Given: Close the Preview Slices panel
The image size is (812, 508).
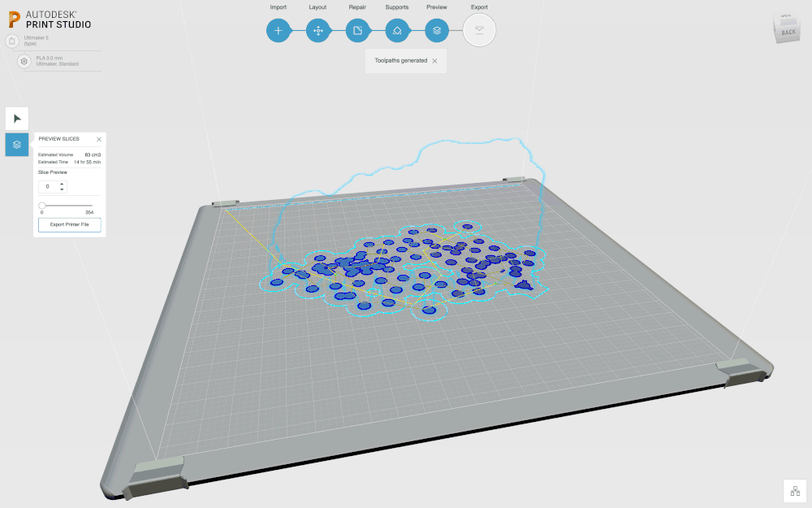Looking at the screenshot, I should click(x=99, y=139).
